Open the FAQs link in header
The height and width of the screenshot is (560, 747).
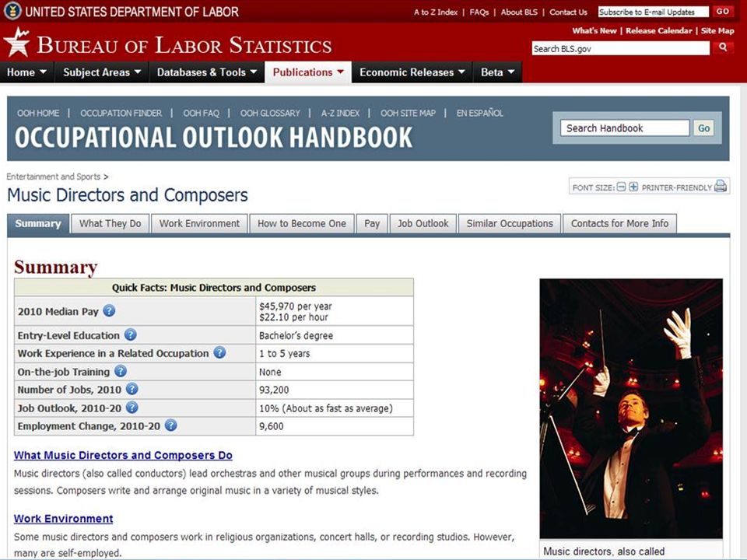point(479,12)
